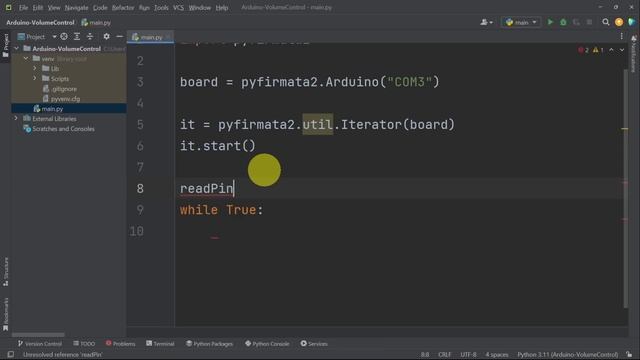
Task: Open editor tab options menu
Action: (x=621, y=36)
